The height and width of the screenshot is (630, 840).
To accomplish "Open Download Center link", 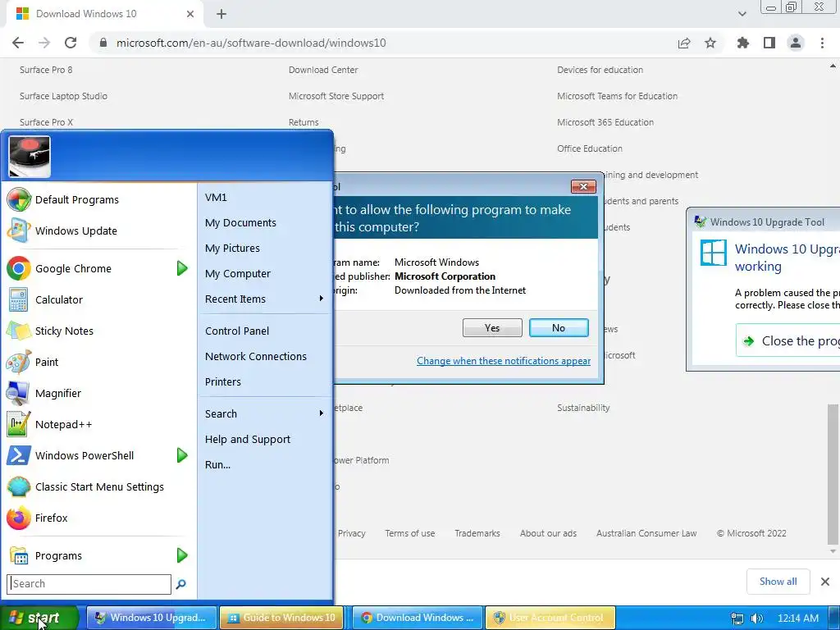I will [x=323, y=70].
